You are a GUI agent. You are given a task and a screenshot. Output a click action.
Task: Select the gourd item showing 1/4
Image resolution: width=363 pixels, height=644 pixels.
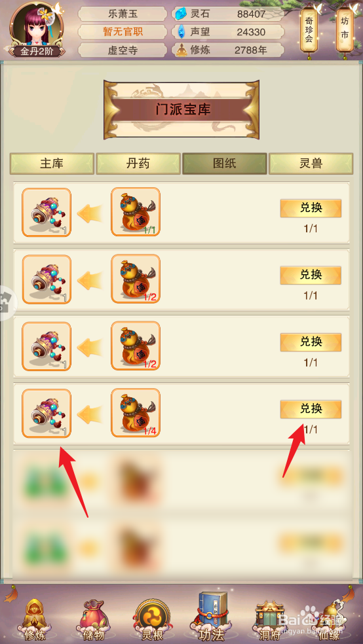[136, 413]
